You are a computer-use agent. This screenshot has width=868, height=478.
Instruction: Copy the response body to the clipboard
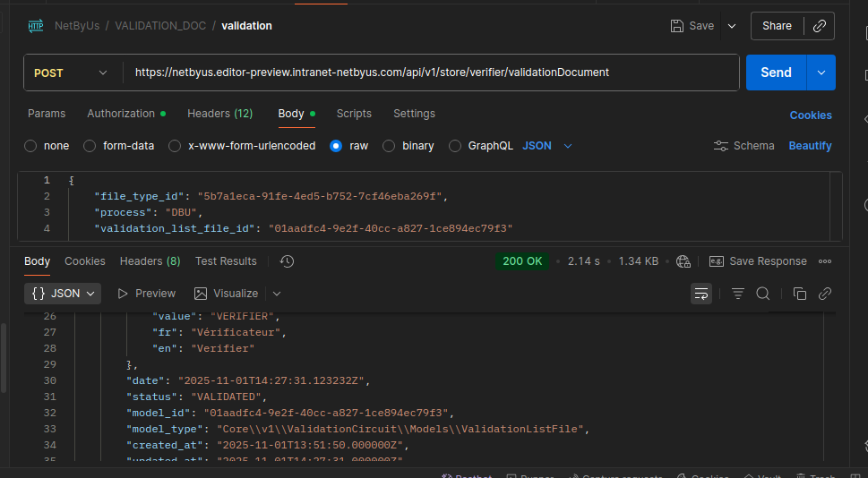point(799,294)
